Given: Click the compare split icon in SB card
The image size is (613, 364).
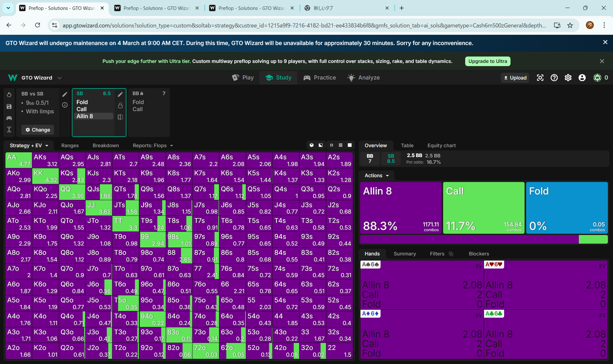Looking at the screenshot, I should click(120, 117).
